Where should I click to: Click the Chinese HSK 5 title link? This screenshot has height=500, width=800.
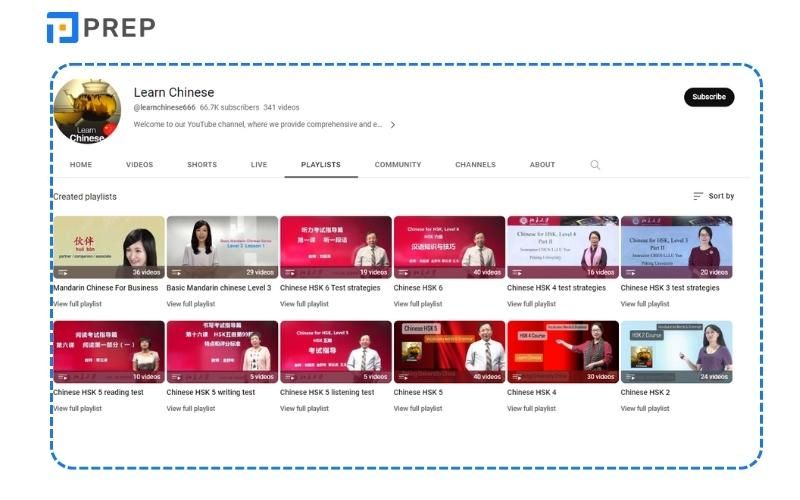click(x=418, y=392)
